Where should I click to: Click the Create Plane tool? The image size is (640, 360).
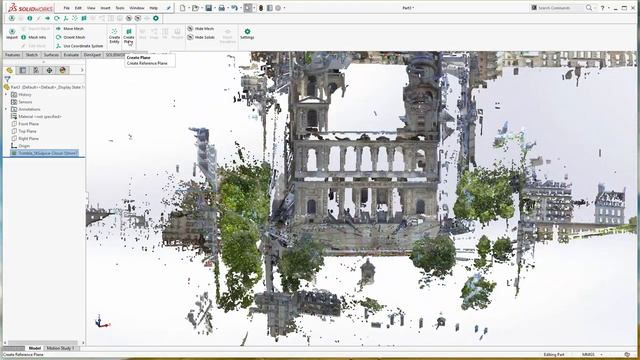pyautogui.click(x=129, y=36)
